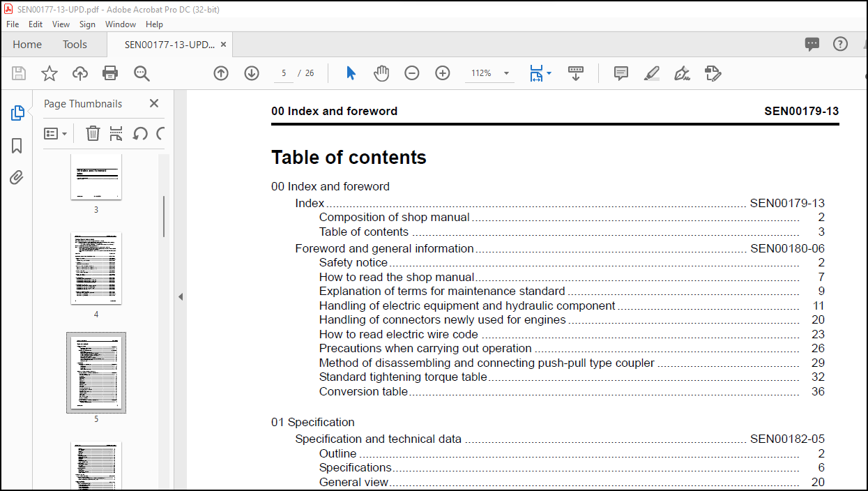This screenshot has width=868, height=491.
Task: Click the 'Table of contents' heading
Action: [x=349, y=158]
